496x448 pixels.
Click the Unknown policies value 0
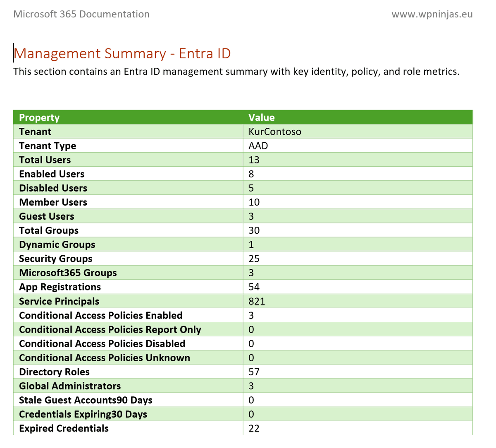click(x=251, y=357)
